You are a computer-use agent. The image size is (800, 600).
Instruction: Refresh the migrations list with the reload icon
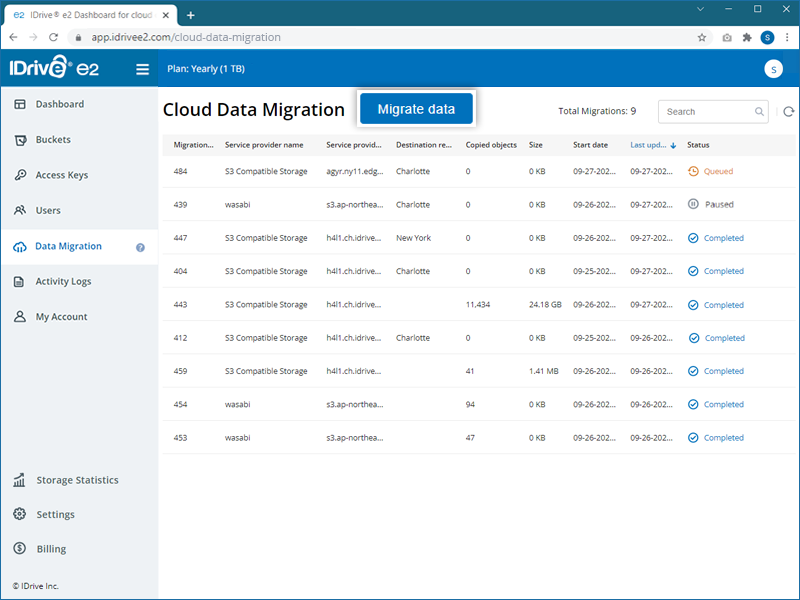[788, 112]
